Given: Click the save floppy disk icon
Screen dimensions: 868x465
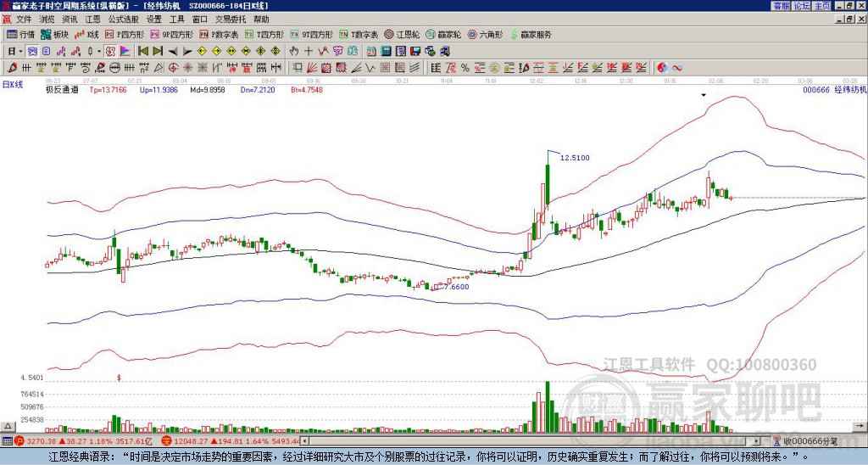Looking at the screenshot, I should pos(415,52).
